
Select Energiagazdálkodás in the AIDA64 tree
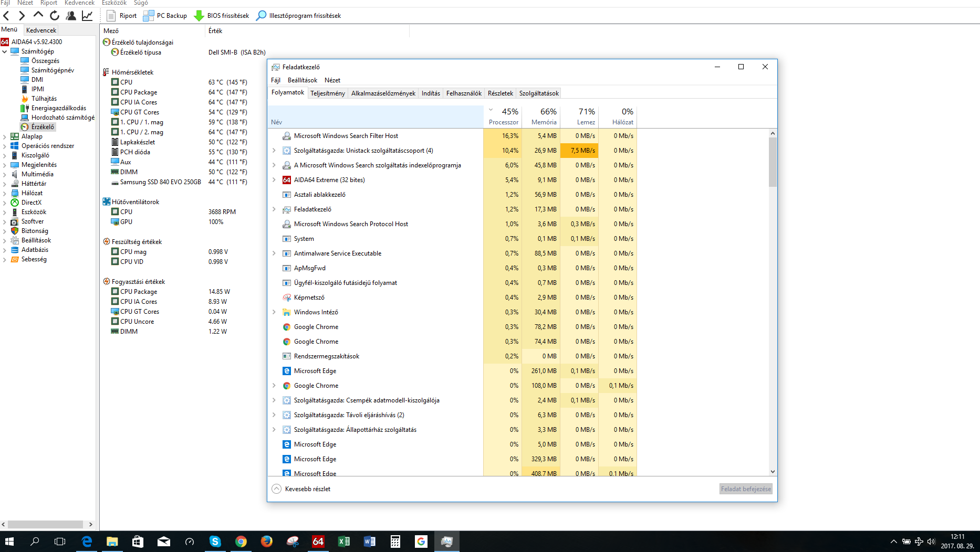click(x=59, y=108)
